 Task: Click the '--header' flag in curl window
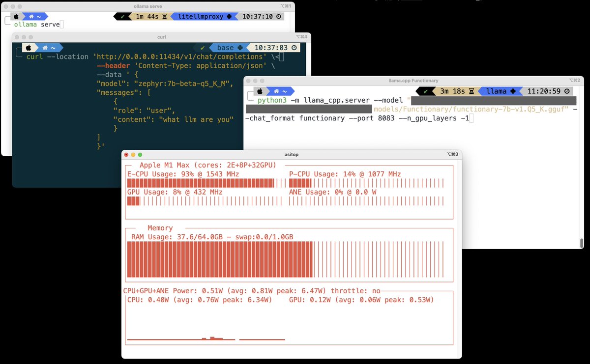click(114, 65)
